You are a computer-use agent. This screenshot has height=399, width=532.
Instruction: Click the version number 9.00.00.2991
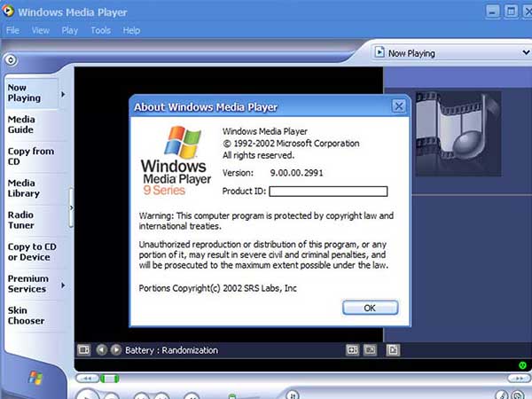[296, 173]
